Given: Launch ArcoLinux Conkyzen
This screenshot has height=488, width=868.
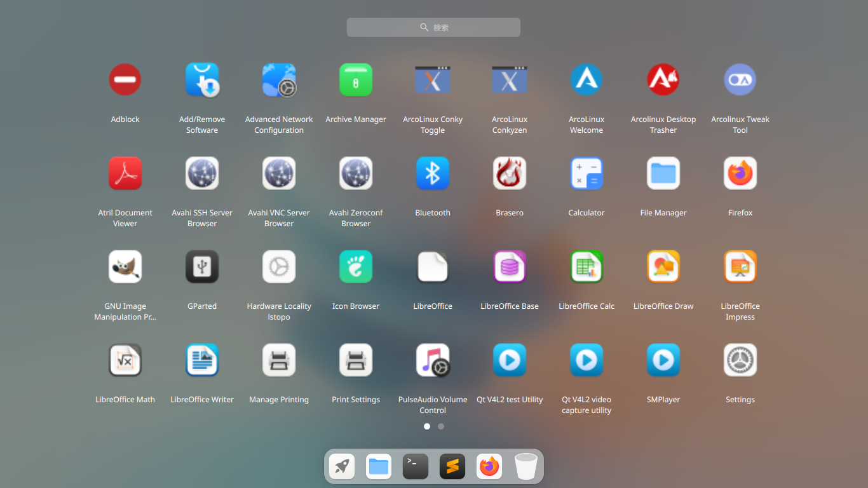Looking at the screenshot, I should [510, 79].
